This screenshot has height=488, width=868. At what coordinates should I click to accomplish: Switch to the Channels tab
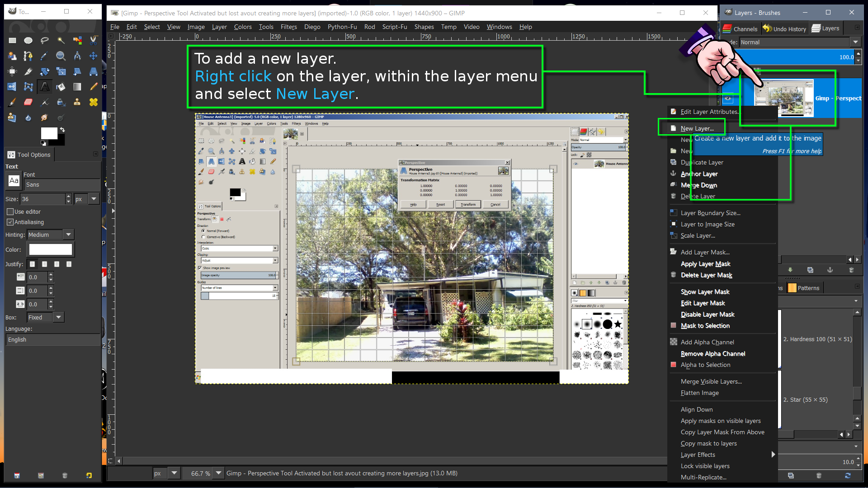pyautogui.click(x=740, y=29)
